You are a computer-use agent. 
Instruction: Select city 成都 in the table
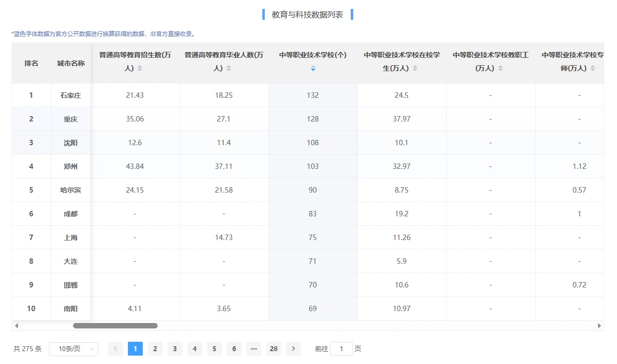point(71,214)
